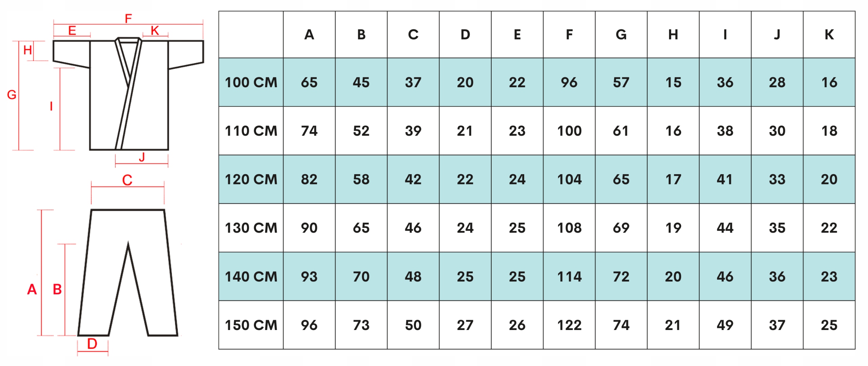Click the red G label beside jacket
The height and width of the screenshot is (366, 868).
pos(12,95)
